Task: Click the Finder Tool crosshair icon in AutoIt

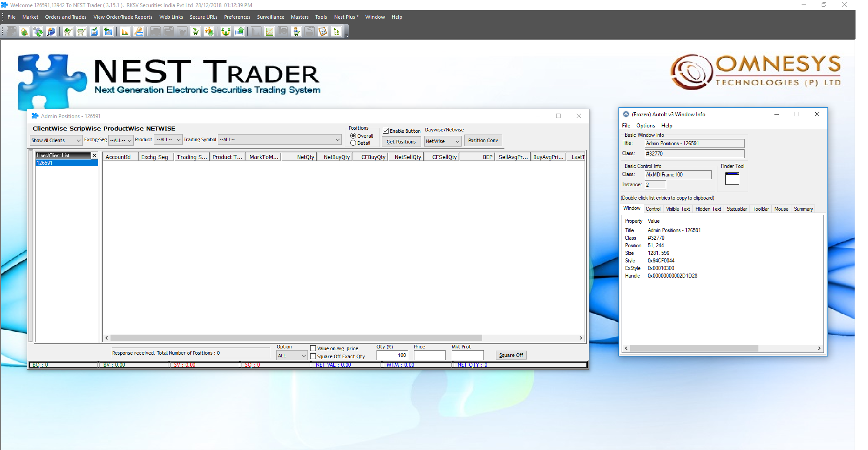Action: pos(732,178)
